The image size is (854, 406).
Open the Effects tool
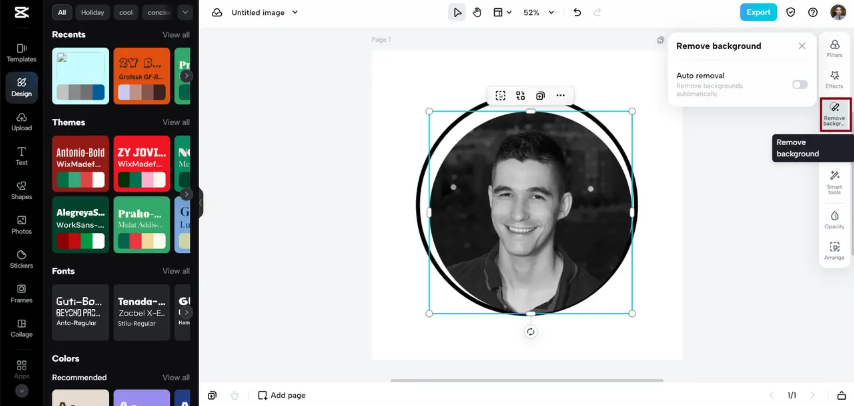point(834,79)
